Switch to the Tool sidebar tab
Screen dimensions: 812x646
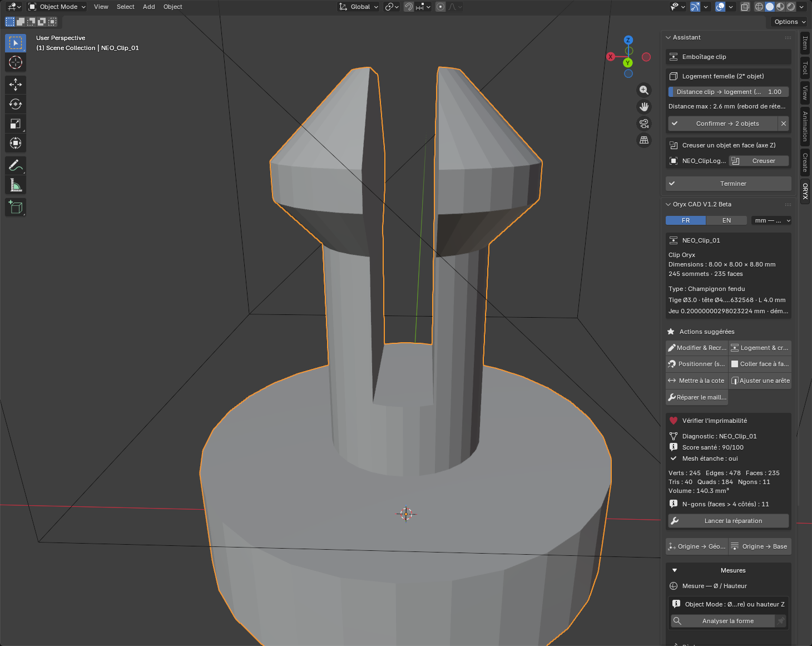pos(805,68)
